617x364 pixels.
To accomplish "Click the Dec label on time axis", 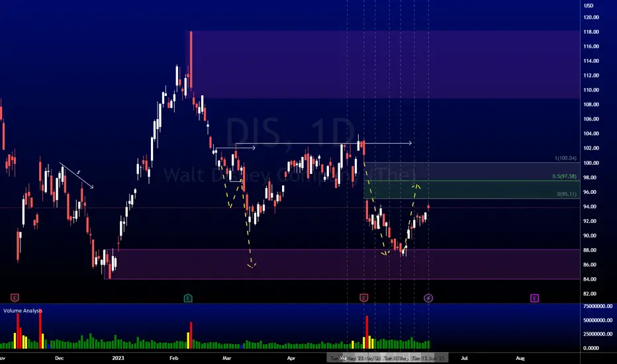I will coord(59,358).
